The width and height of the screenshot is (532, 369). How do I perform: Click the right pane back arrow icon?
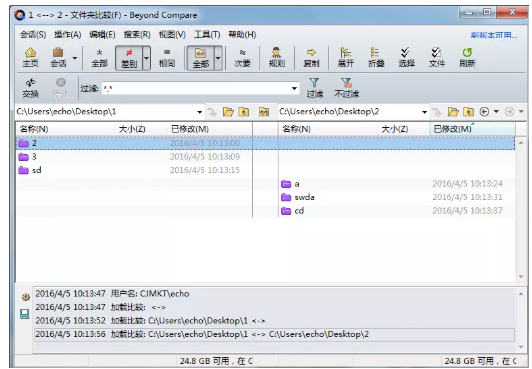pos(484,112)
